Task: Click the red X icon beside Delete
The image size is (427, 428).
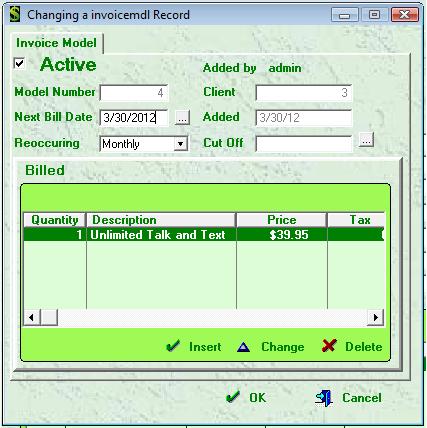Action: [329, 346]
